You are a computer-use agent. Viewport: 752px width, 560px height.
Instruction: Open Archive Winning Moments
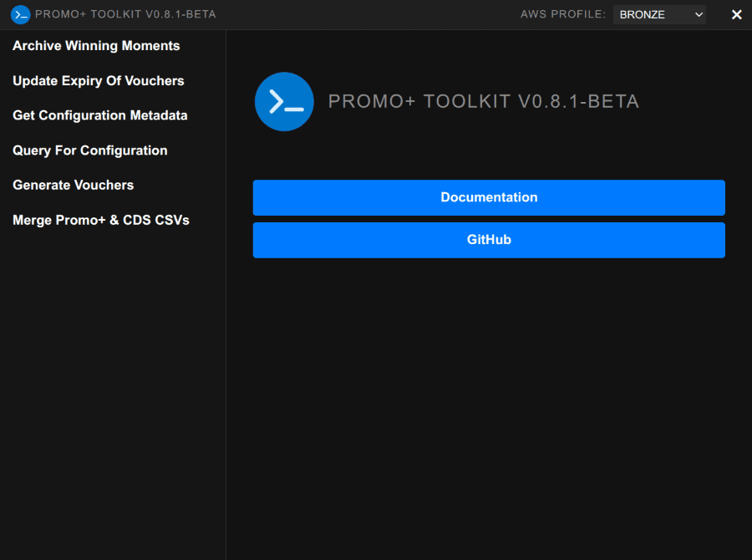pos(95,46)
